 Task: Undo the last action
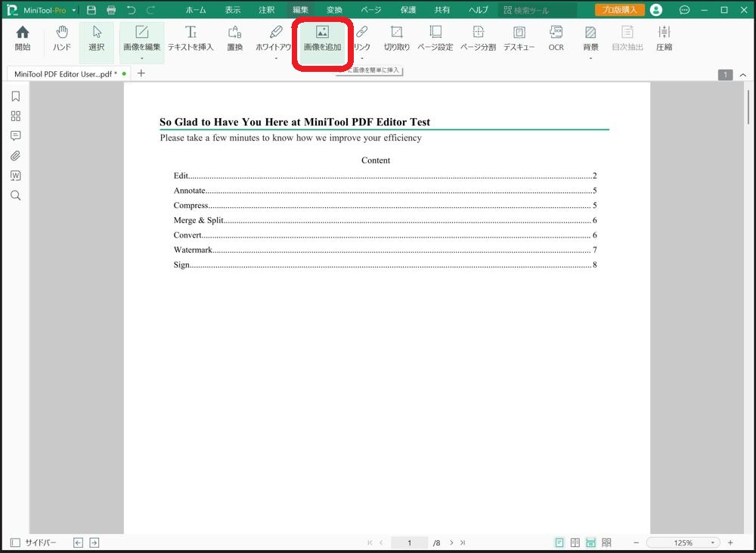(131, 10)
